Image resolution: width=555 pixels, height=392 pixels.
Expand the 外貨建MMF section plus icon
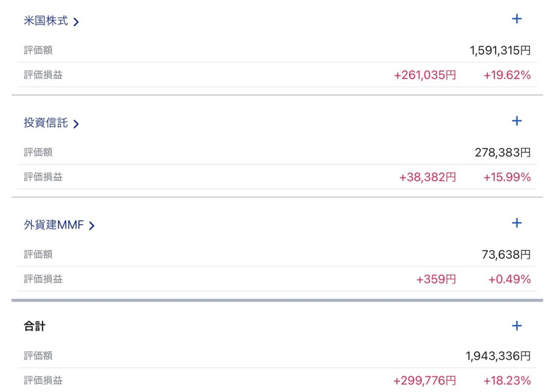pyautogui.click(x=517, y=223)
